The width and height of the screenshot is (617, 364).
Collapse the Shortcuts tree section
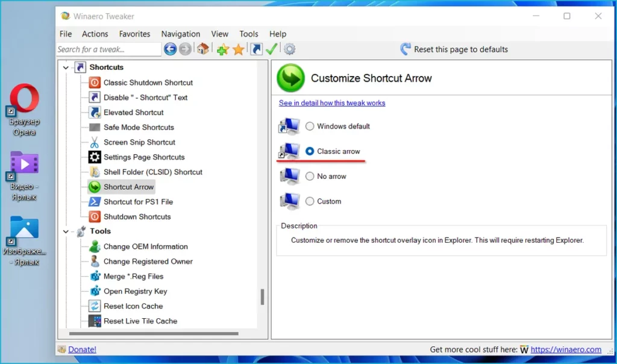[x=66, y=67]
